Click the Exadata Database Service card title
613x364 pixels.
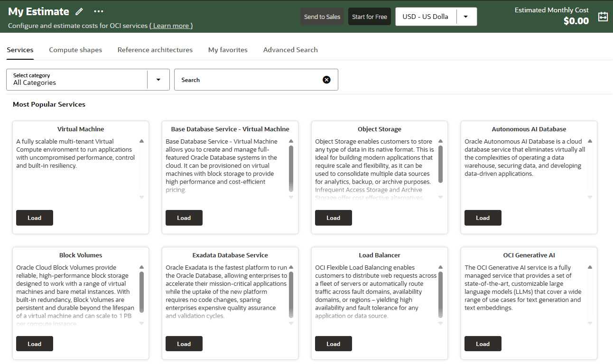[230, 255]
